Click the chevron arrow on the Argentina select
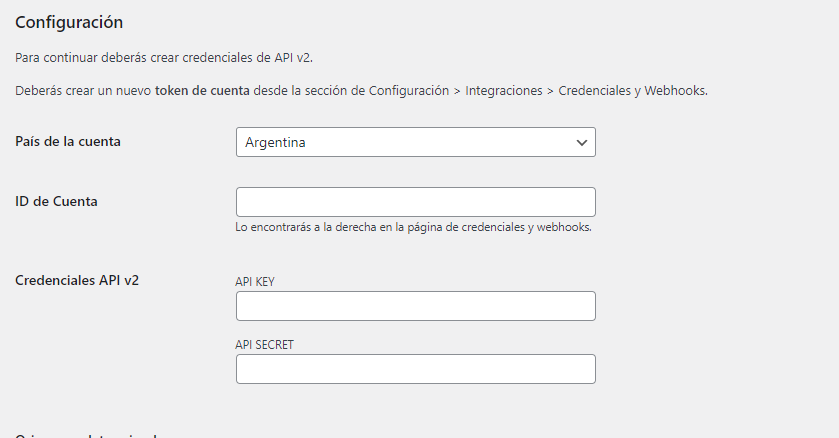This screenshot has width=839, height=438. point(582,143)
